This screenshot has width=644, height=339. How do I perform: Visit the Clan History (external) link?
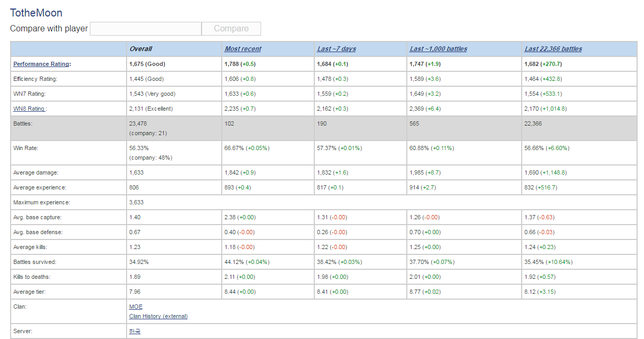pyautogui.click(x=158, y=316)
